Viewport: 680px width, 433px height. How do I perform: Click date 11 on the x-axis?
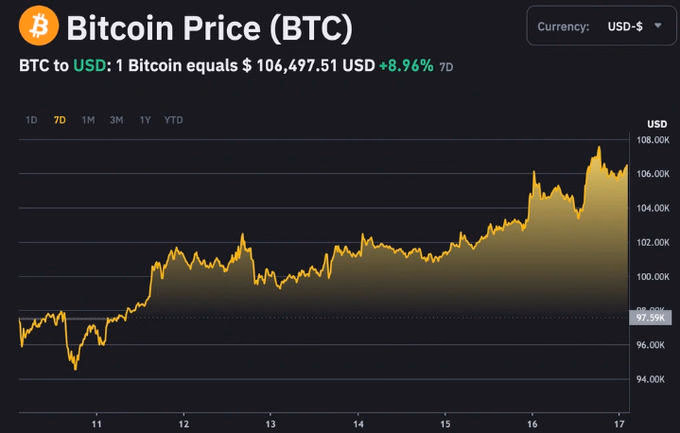coord(97,423)
